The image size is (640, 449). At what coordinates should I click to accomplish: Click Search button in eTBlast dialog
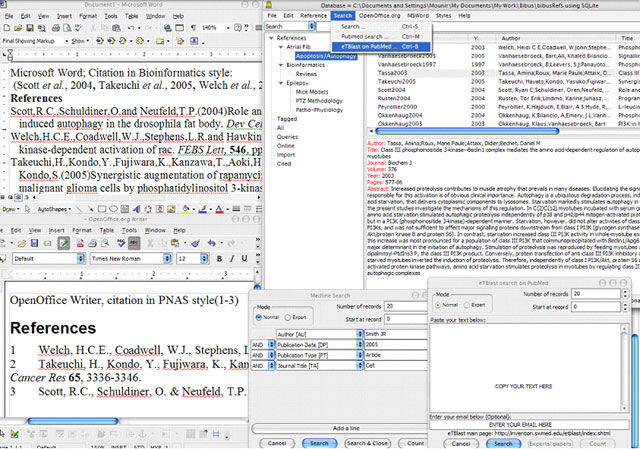point(503,443)
